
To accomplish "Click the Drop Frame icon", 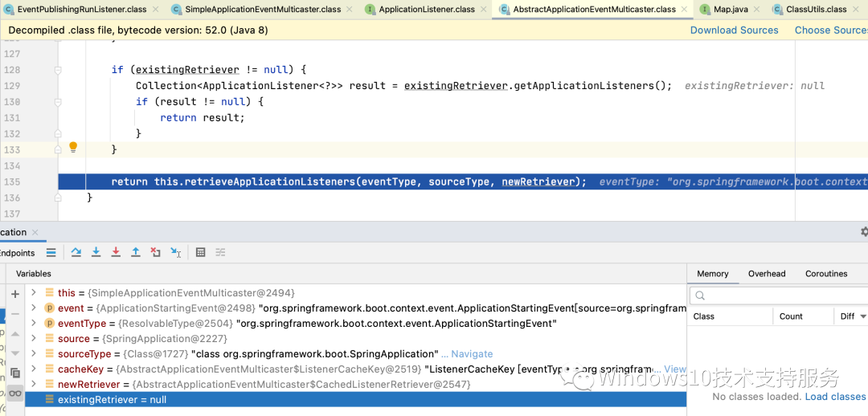I will [156, 252].
